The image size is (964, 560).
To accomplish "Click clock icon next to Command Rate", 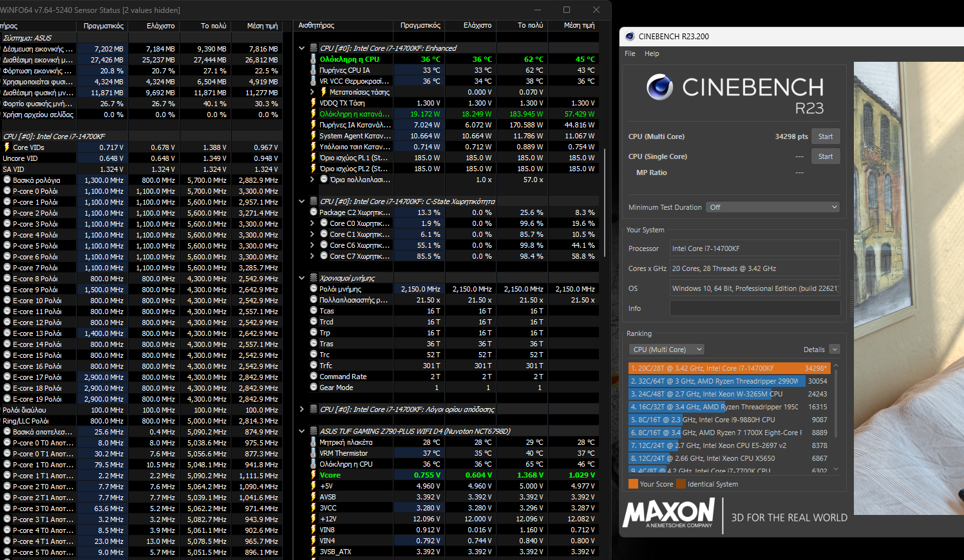I will [x=314, y=377].
